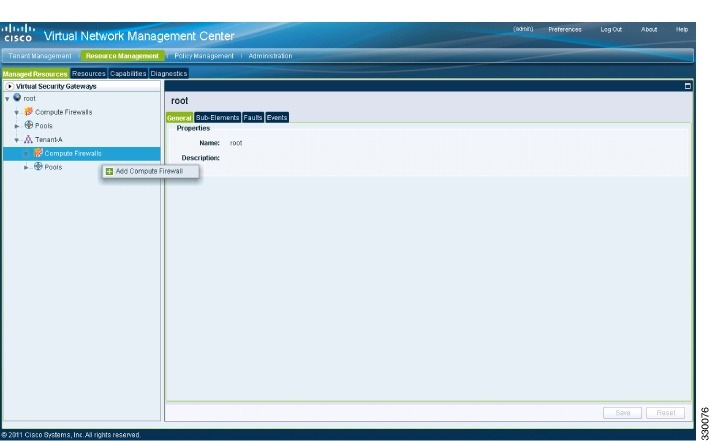
Task: Select root-level Pools label
Action: (44, 126)
